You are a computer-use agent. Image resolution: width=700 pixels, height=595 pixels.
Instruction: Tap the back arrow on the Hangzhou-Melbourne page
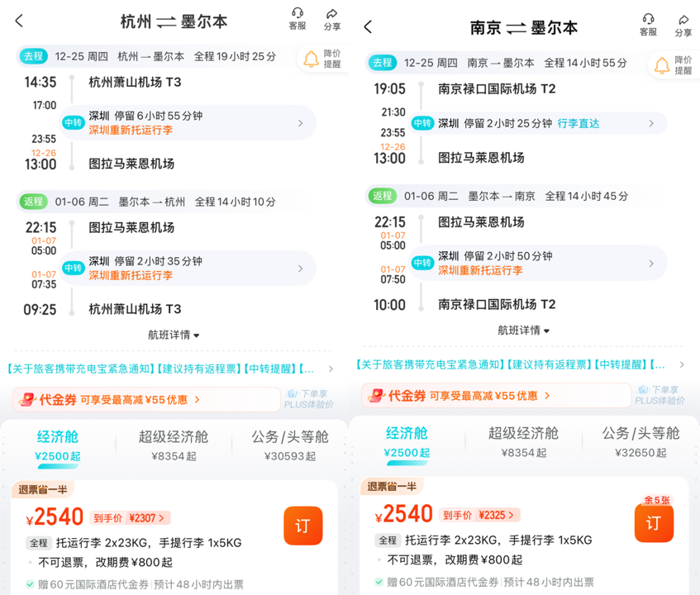[18, 21]
